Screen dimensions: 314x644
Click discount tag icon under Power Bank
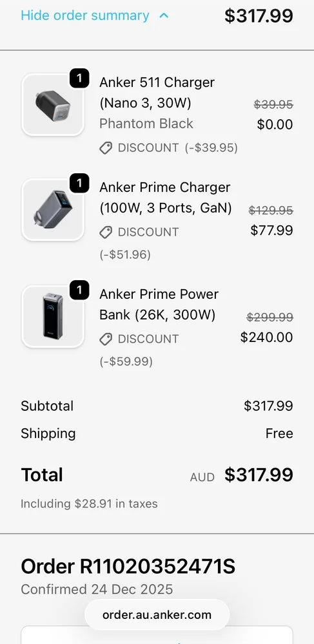click(106, 339)
